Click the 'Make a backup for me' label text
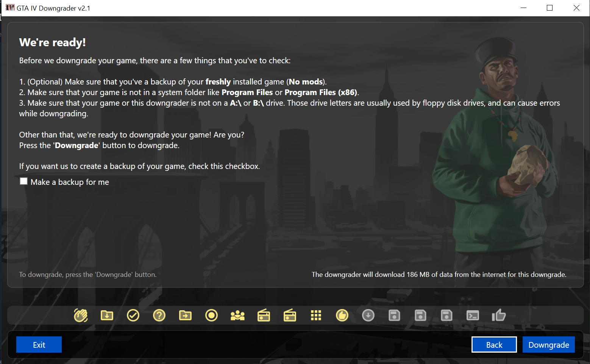590x364 pixels. point(70,182)
